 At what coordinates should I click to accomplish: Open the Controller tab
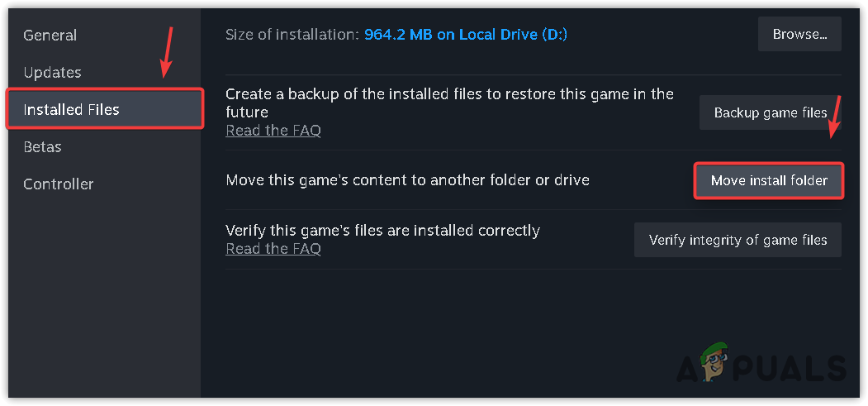tap(59, 184)
